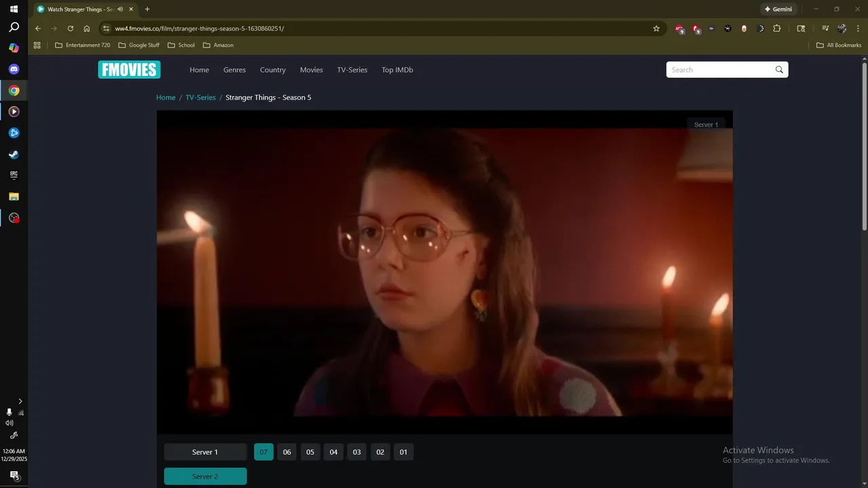Image resolution: width=868 pixels, height=488 pixels.
Task: Open File Explorer from the taskbar
Action: click(14, 197)
